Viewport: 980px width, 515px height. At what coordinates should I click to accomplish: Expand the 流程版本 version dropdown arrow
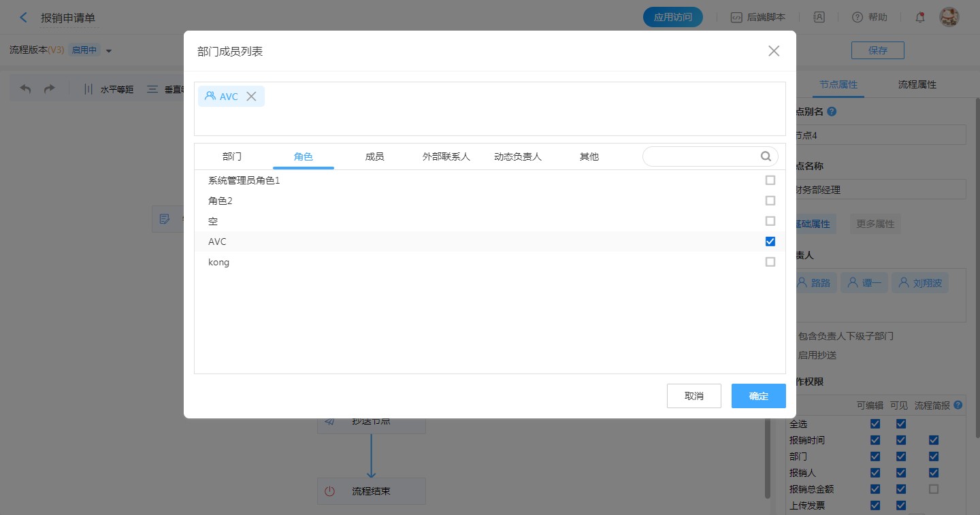tap(109, 50)
